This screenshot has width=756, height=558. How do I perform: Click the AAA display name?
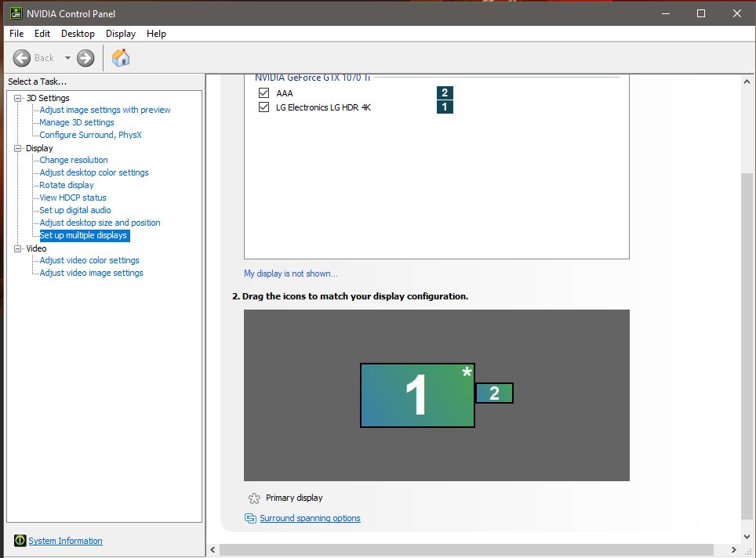click(x=285, y=93)
